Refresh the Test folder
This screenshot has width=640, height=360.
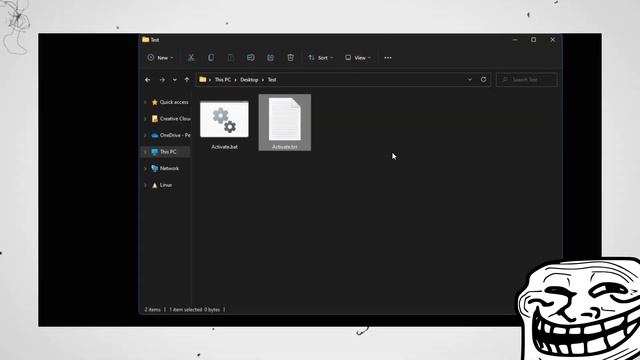pyautogui.click(x=483, y=80)
